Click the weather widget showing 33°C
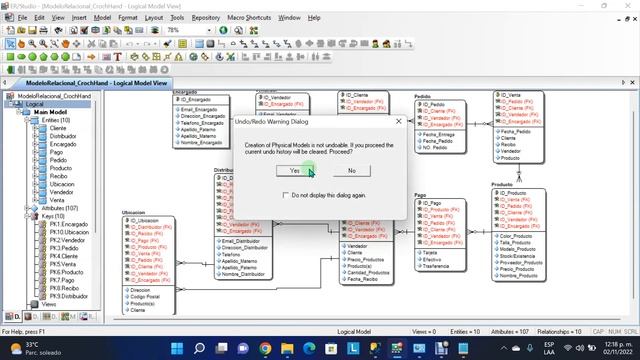The width and height of the screenshot is (640, 360). [36, 348]
